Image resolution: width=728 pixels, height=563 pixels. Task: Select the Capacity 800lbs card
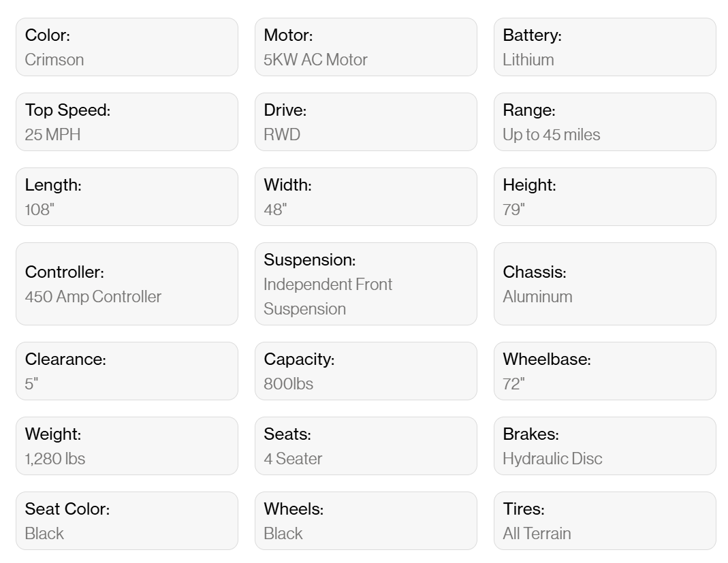[366, 371]
